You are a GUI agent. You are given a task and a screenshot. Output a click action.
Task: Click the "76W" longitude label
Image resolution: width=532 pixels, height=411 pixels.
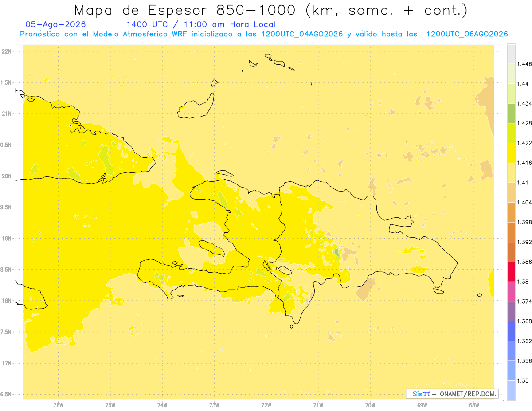click(x=58, y=405)
